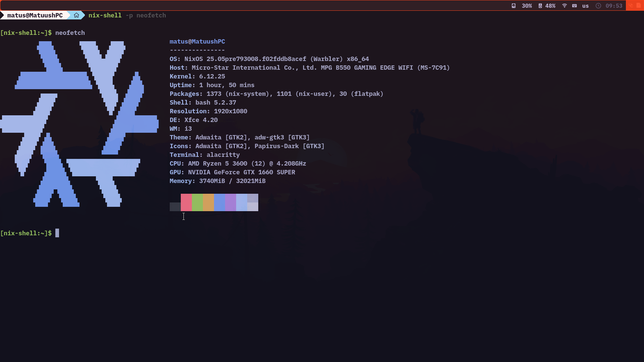Click the NixOS snowflake ASCII logo

(x=79, y=124)
